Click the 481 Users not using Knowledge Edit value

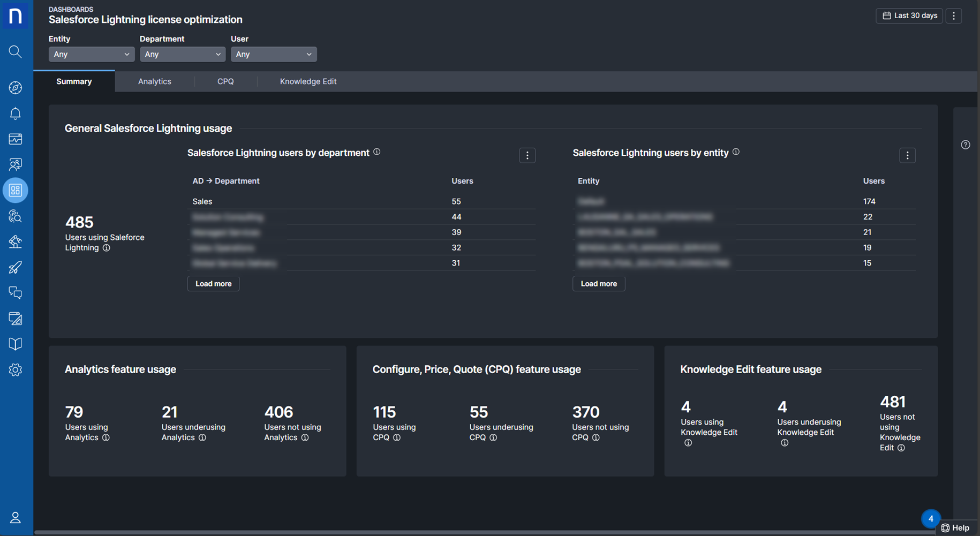click(x=893, y=402)
